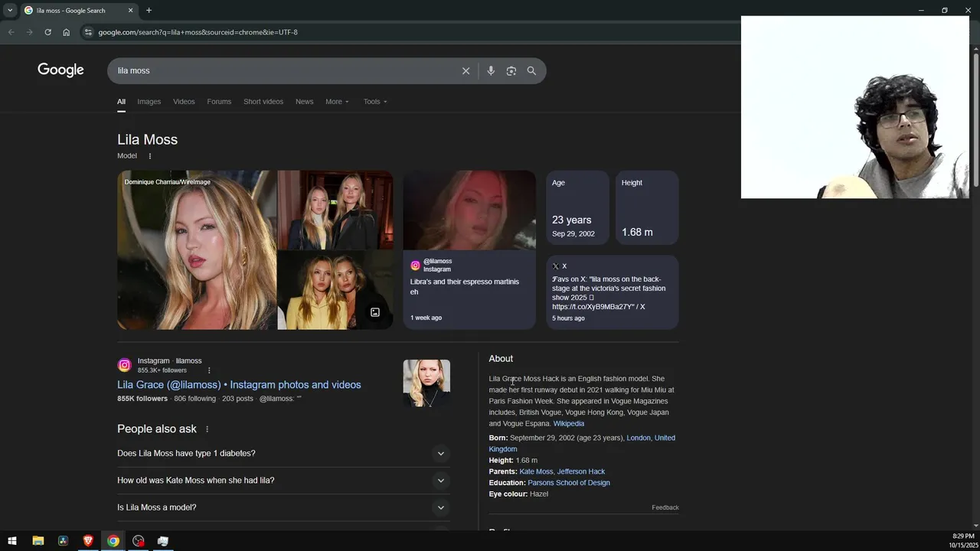The height and width of the screenshot is (551, 980).
Task: Open image gallery icon on photo collage
Action: pos(375,312)
